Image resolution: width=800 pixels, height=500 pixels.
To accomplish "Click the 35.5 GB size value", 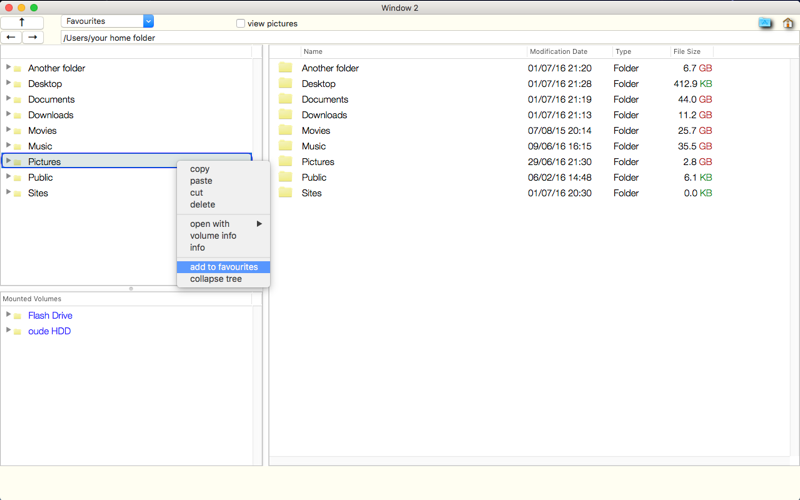I will pyautogui.click(x=695, y=146).
